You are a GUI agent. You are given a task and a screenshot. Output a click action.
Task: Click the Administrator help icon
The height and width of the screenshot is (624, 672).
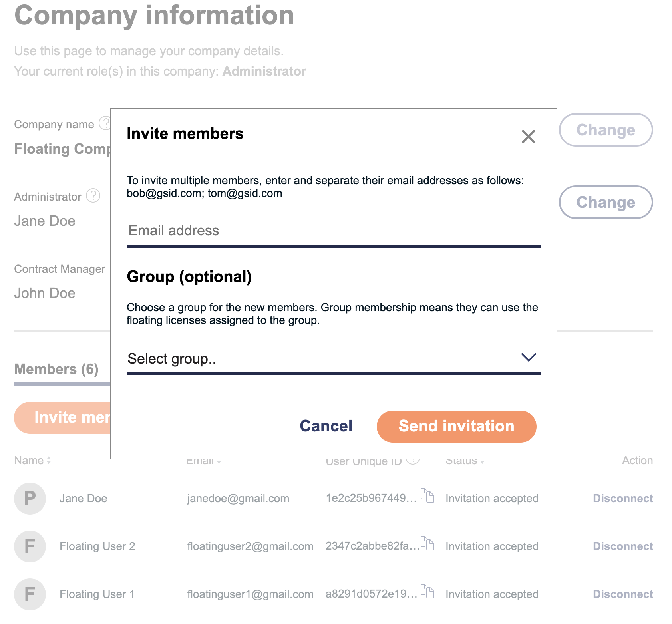click(93, 196)
